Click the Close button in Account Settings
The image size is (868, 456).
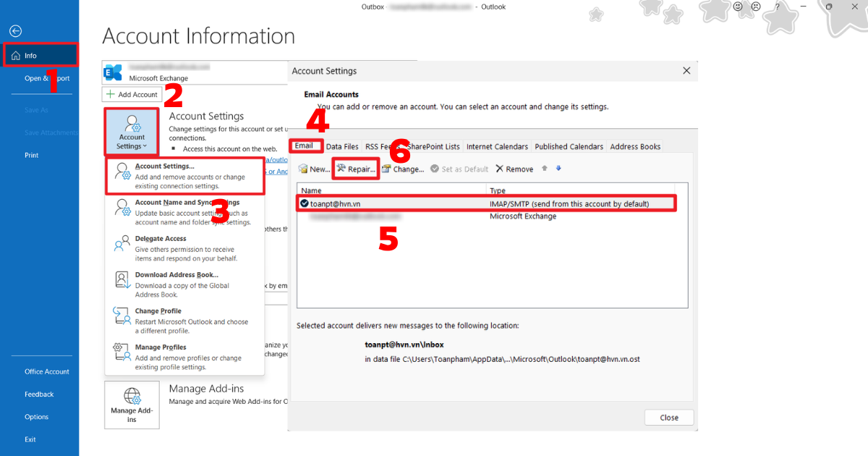[669, 417]
